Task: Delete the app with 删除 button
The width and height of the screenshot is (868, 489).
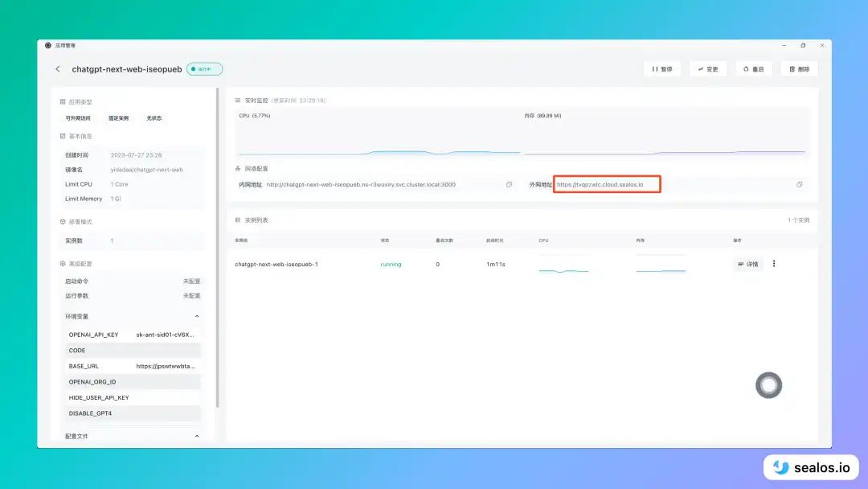Action: coord(800,69)
